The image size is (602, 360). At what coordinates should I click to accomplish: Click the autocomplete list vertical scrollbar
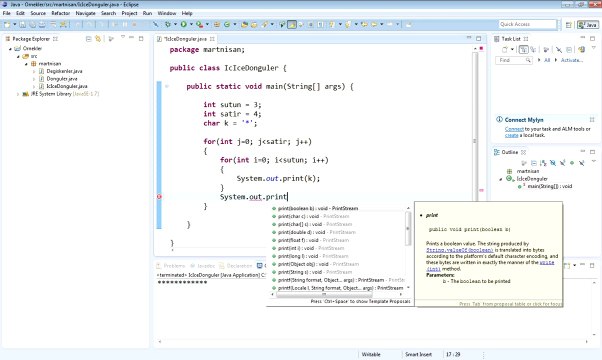[408, 228]
